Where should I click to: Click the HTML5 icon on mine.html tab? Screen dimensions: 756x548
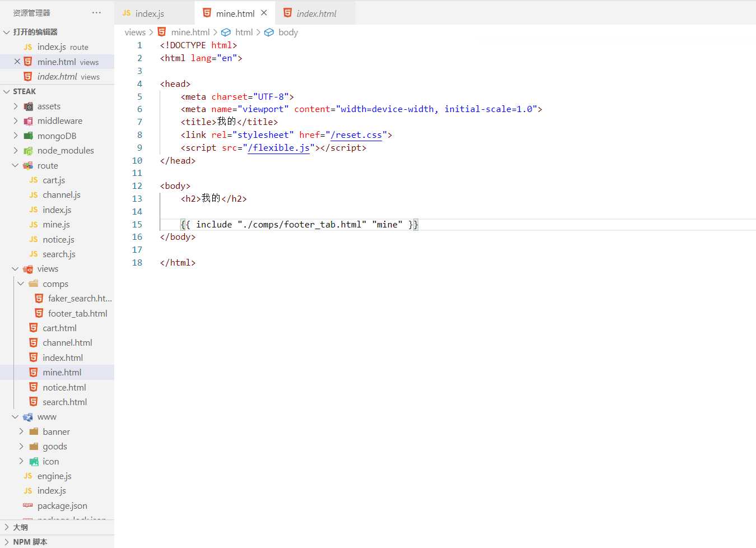pyautogui.click(x=207, y=13)
